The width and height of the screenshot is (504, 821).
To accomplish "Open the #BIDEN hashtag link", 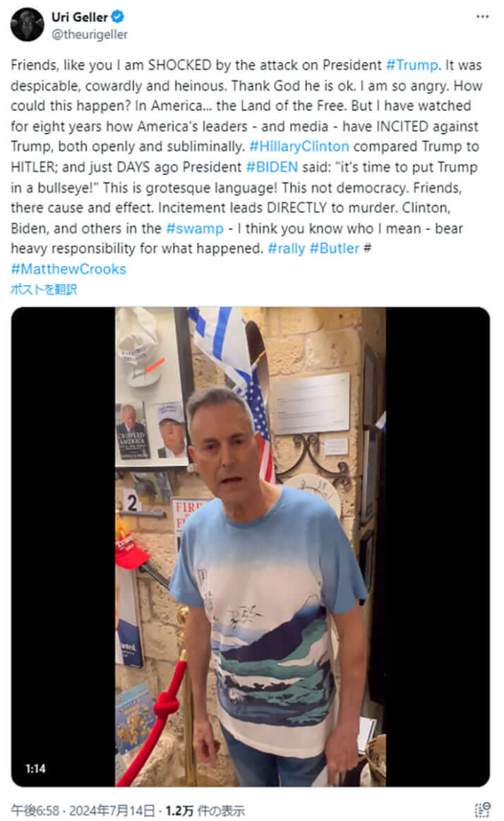I will (x=272, y=167).
